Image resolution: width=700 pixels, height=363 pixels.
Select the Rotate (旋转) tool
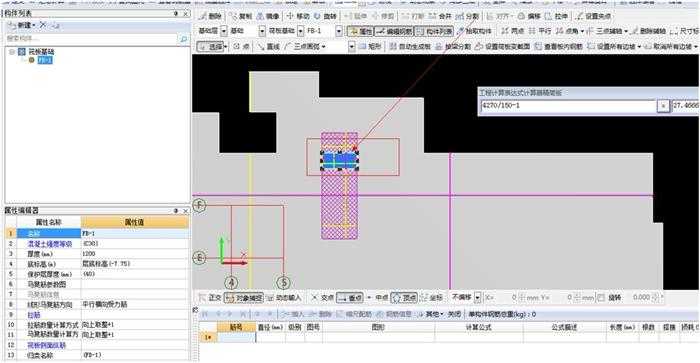point(325,16)
